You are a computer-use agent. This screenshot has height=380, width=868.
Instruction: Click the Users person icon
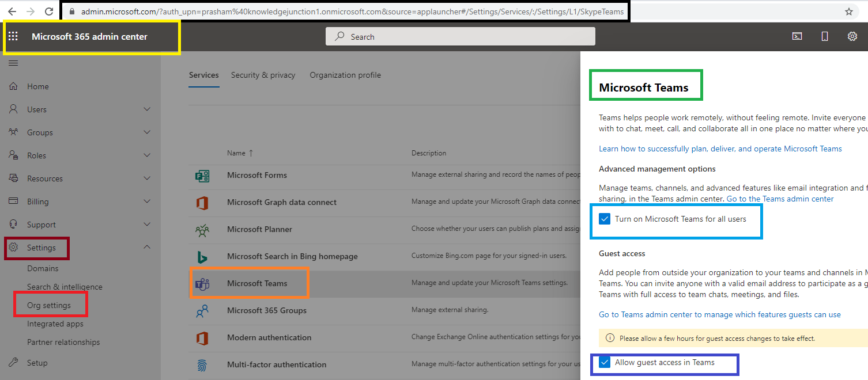pyautogui.click(x=13, y=109)
